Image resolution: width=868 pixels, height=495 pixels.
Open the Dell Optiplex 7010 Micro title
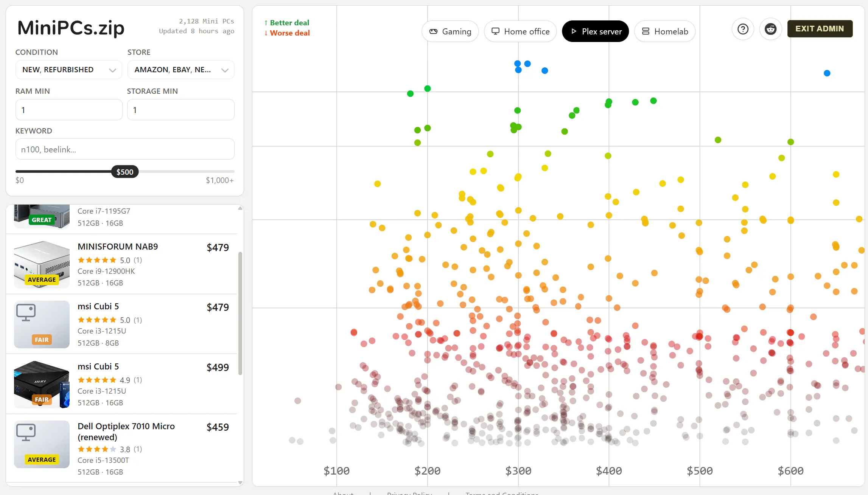(x=126, y=431)
